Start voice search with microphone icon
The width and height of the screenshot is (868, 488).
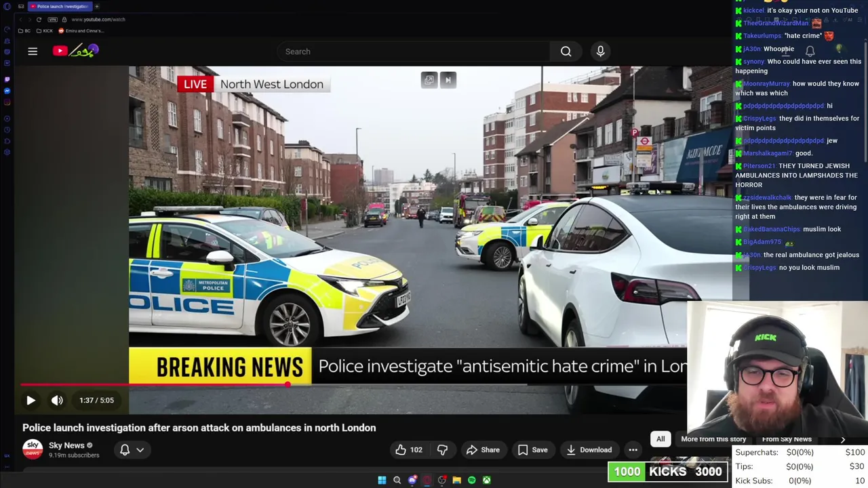click(x=600, y=52)
